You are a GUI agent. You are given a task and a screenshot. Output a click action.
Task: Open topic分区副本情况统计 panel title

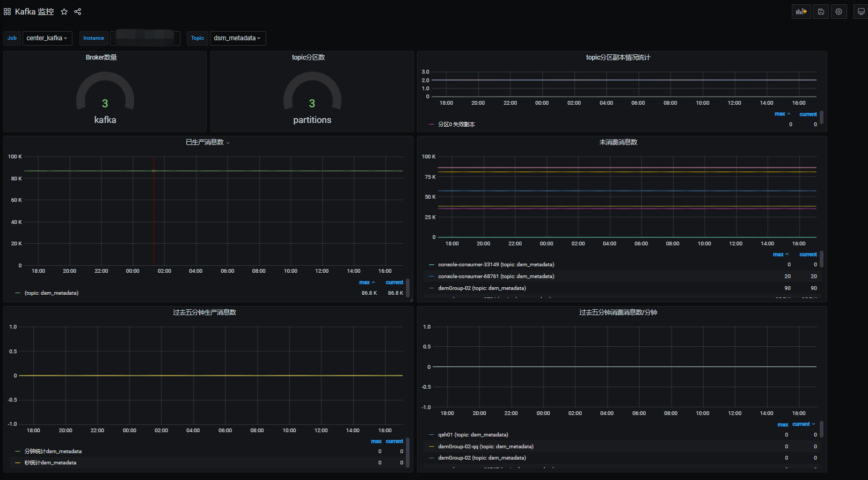tap(618, 57)
